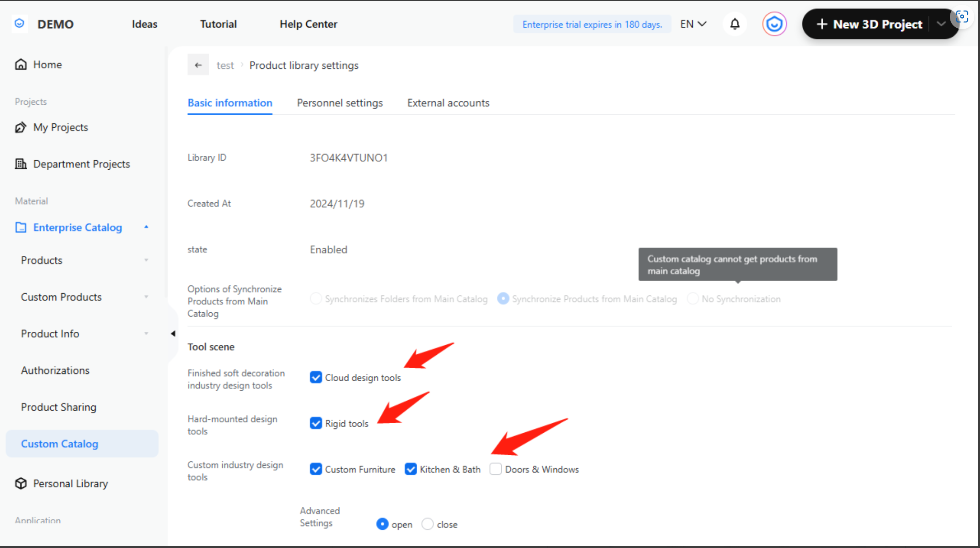Enable the Doors & Windows checkbox
This screenshot has height=548, width=980.
495,469
